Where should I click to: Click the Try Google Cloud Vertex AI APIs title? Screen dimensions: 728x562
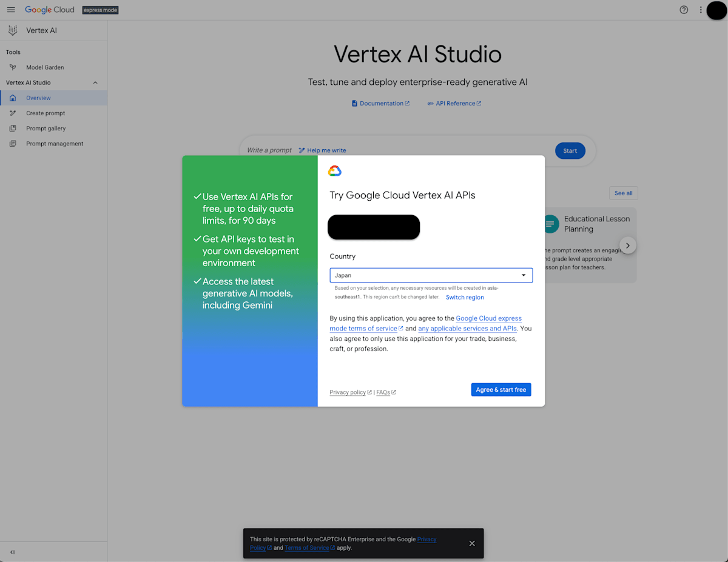(x=402, y=195)
